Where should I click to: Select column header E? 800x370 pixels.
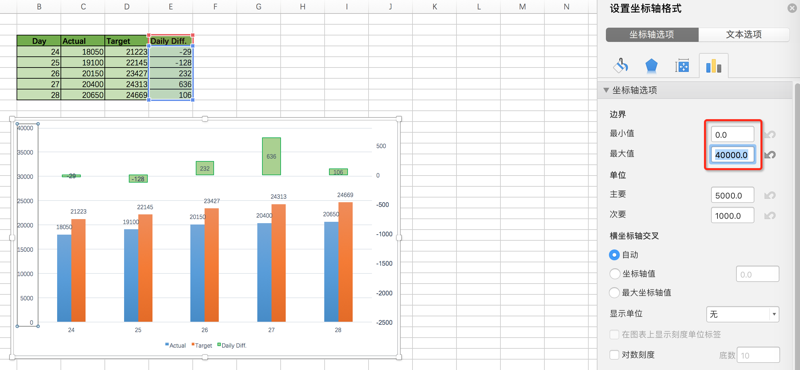[x=170, y=7]
